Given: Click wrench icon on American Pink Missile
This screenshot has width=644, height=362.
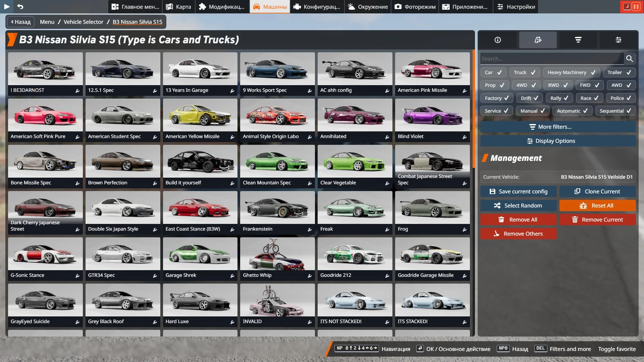Looking at the screenshot, I should [x=465, y=90].
